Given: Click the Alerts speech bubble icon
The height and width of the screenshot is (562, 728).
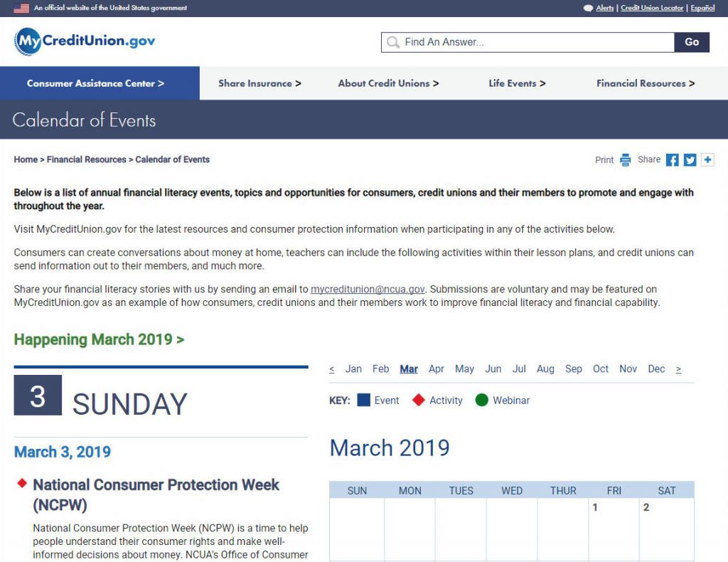Looking at the screenshot, I should click(588, 8).
